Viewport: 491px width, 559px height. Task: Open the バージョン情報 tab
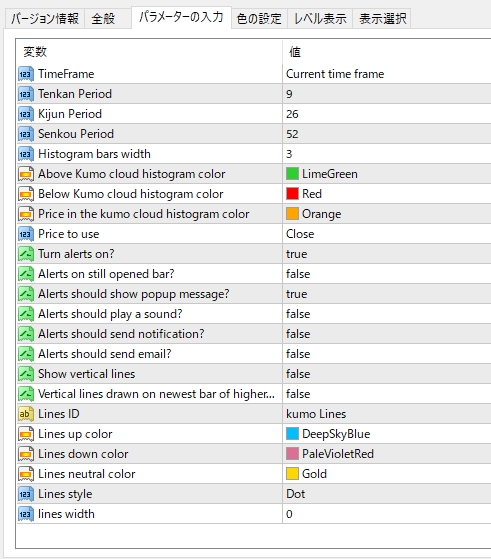[x=45, y=19]
